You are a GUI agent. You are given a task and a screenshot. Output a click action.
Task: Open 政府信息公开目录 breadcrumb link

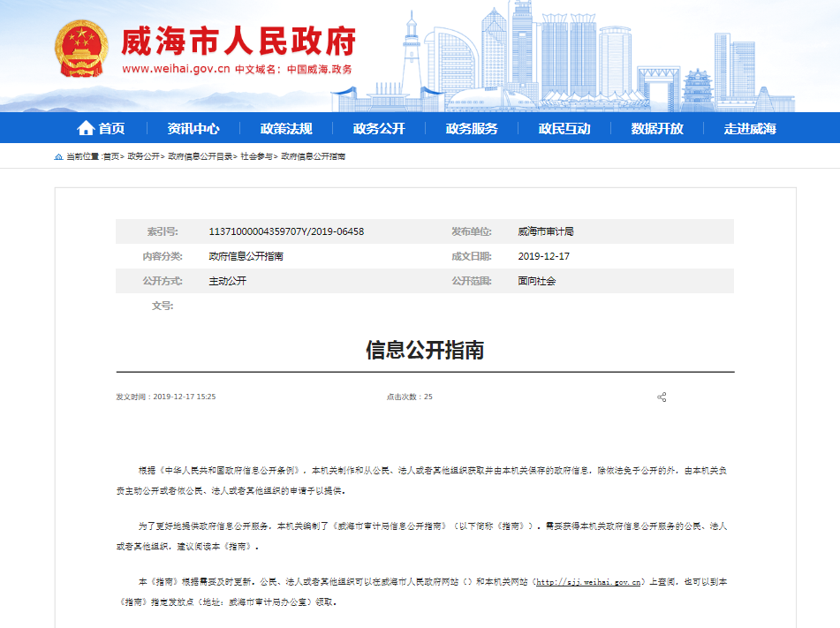(x=201, y=156)
